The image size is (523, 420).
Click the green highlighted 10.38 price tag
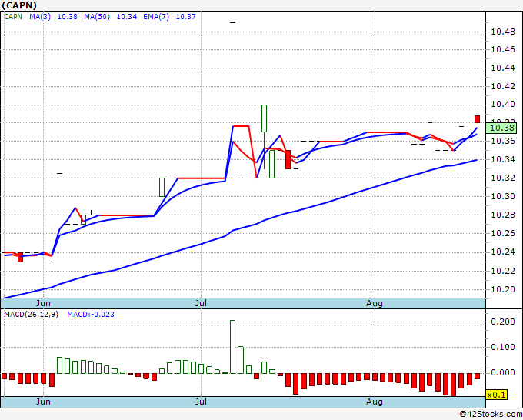coord(501,128)
